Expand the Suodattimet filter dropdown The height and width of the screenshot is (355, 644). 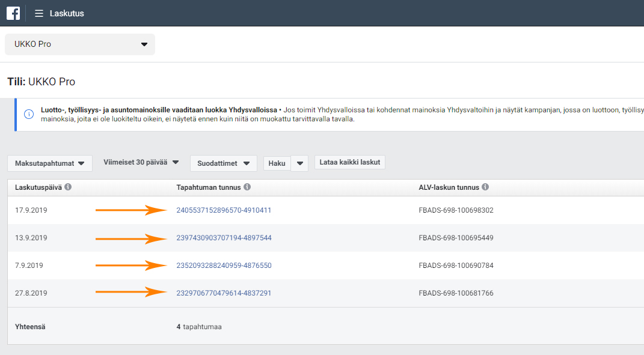tap(224, 163)
